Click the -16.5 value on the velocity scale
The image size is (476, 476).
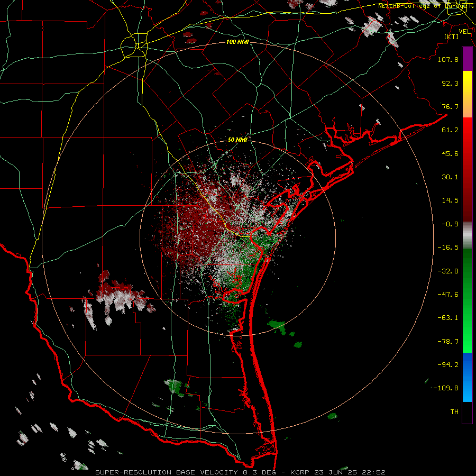448,248
